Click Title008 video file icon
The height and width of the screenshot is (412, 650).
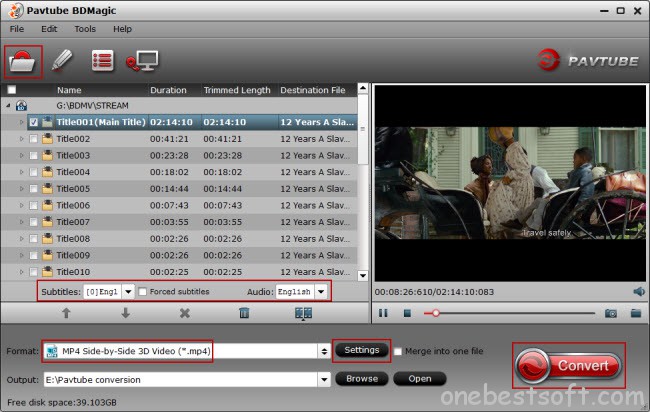47,239
